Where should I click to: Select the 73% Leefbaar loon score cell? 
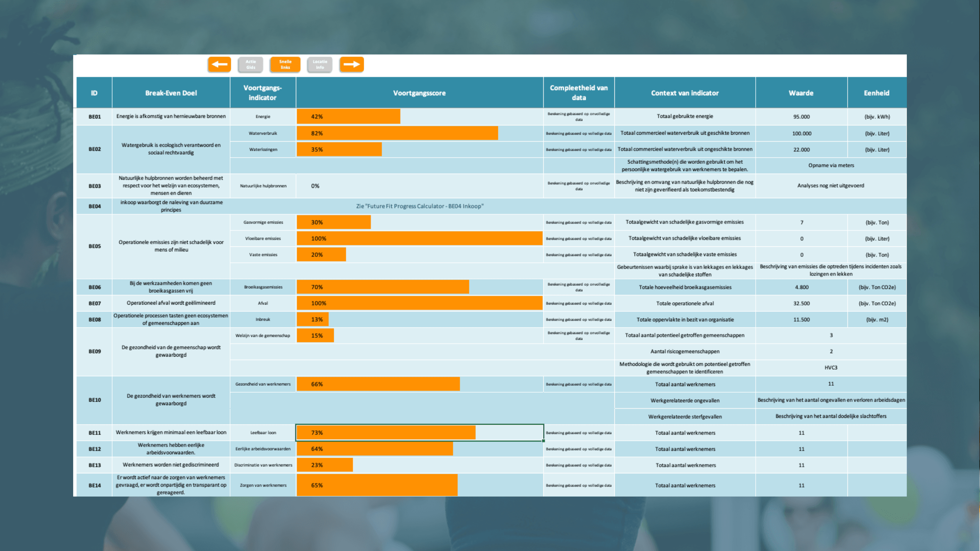(419, 432)
